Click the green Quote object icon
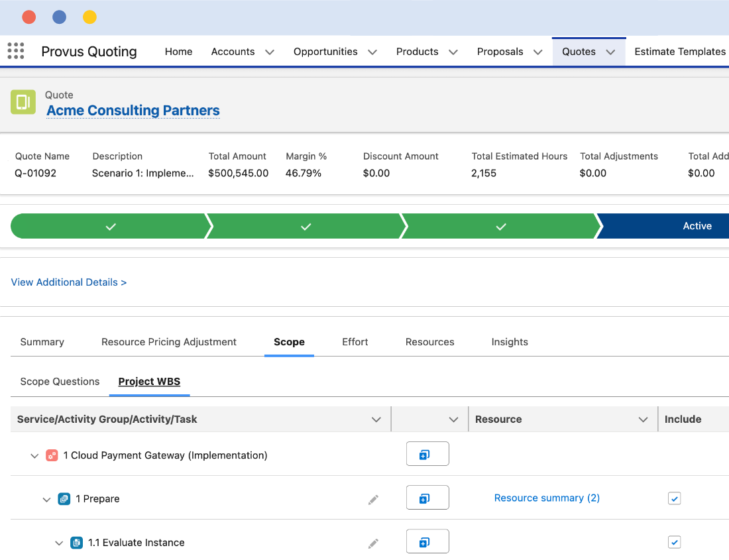 click(23, 101)
